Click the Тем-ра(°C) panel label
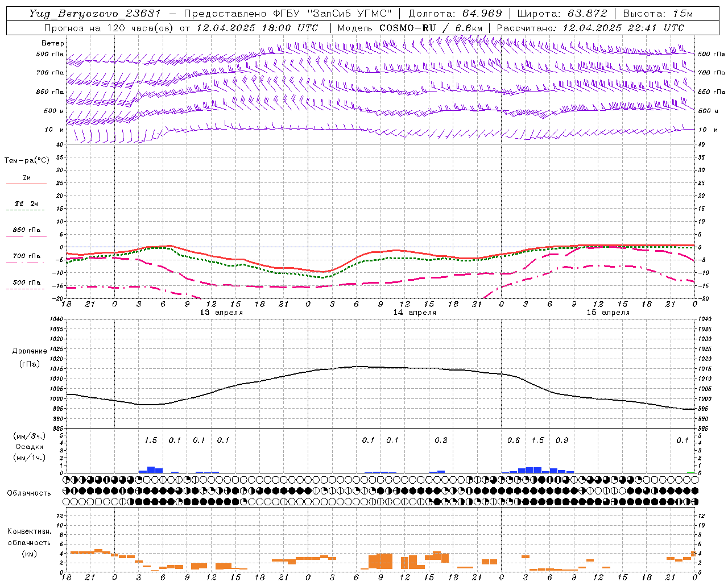The width and height of the screenshot is (728, 582). click(x=27, y=161)
